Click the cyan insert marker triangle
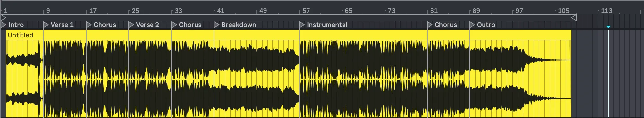The width and height of the screenshot is (644, 118). 608,27
